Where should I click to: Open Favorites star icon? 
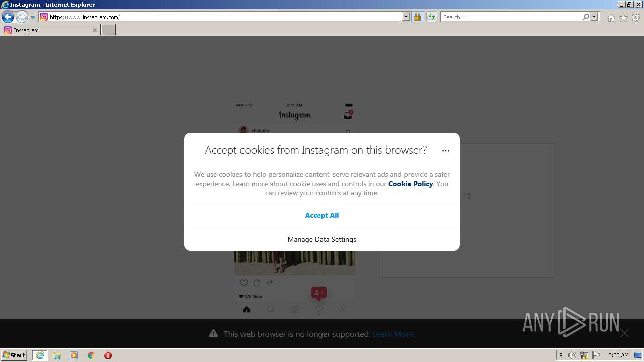[623, 18]
